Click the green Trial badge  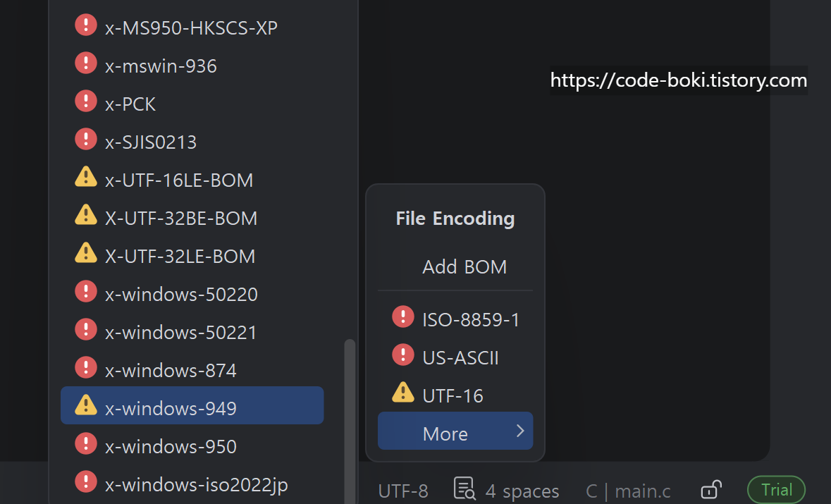777,490
